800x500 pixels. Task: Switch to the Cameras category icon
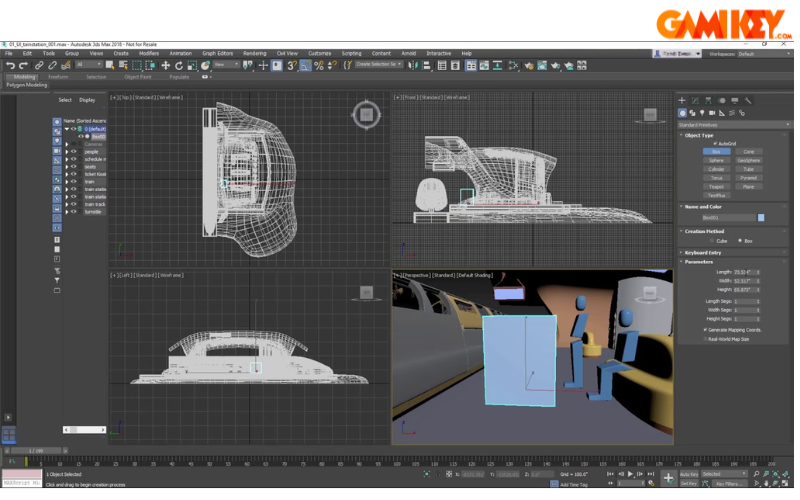point(712,113)
